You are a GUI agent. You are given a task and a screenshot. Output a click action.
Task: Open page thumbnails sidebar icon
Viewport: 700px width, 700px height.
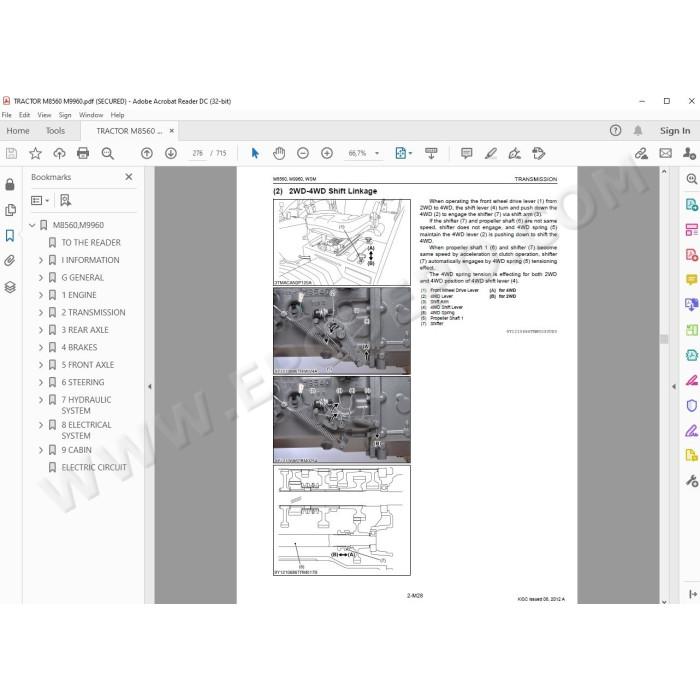pos(10,210)
